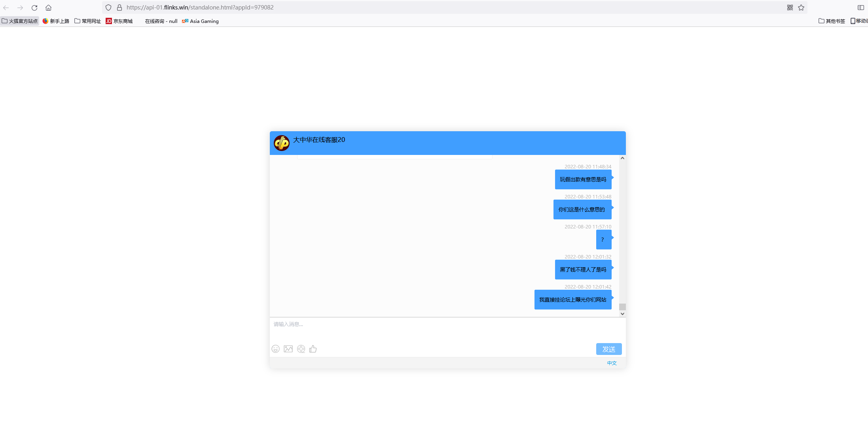Image resolution: width=868 pixels, height=434 pixels.
Task: Click the thumbs-up rating icon
Action: [313, 349]
